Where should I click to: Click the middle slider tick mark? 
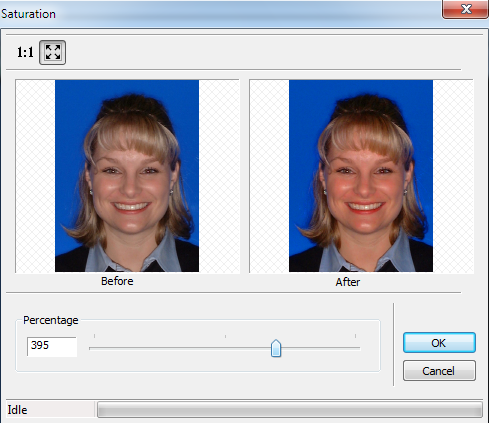click(x=225, y=336)
